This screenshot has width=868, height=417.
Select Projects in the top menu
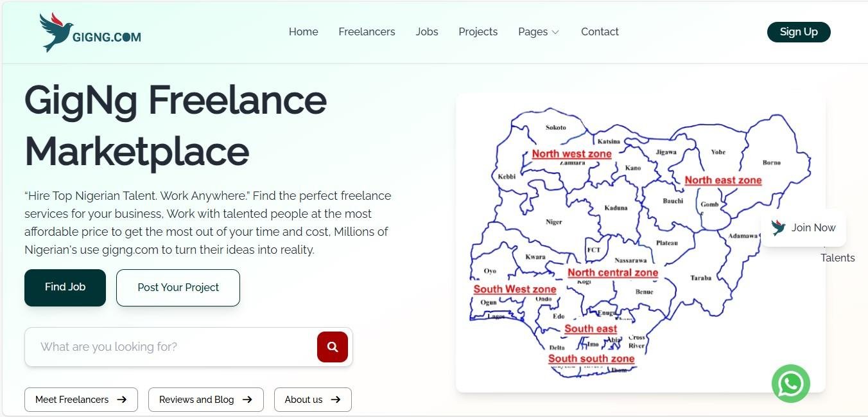(x=478, y=31)
